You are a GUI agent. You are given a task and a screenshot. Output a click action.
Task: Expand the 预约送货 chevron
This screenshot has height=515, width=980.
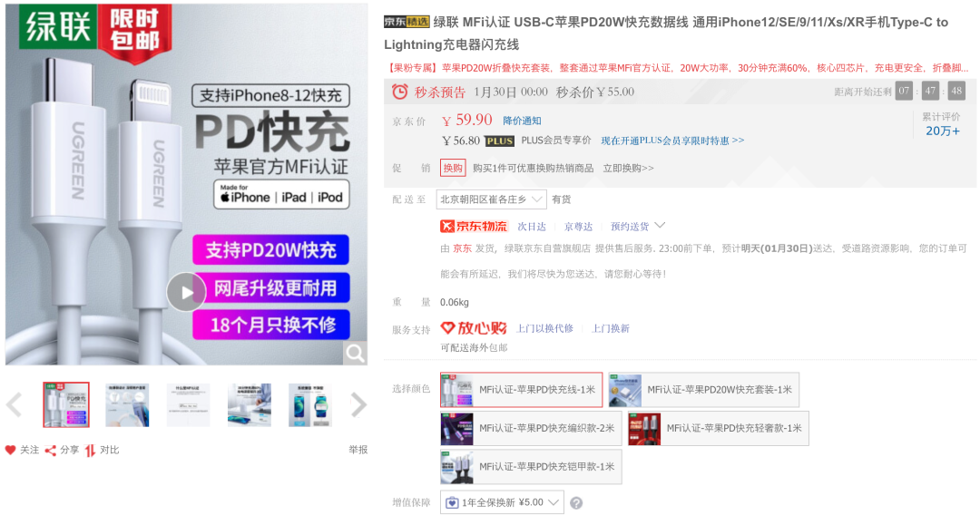pos(660,226)
